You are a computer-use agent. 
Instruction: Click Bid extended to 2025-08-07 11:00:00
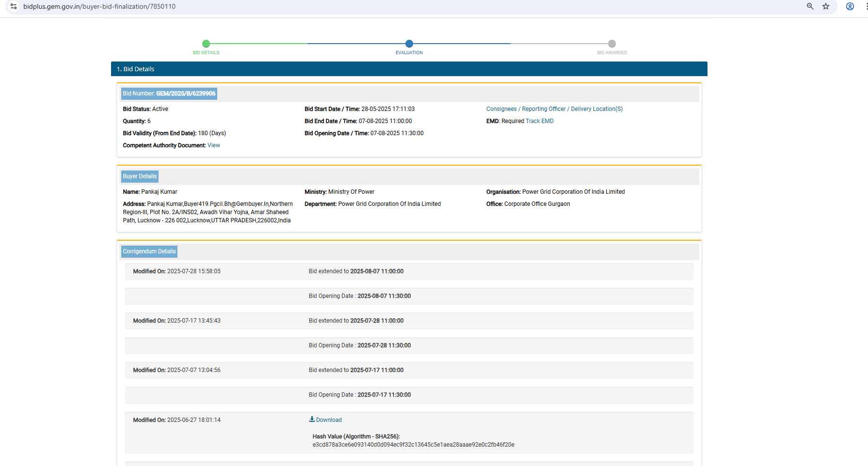pyautogui.click(x=356, y=271)
